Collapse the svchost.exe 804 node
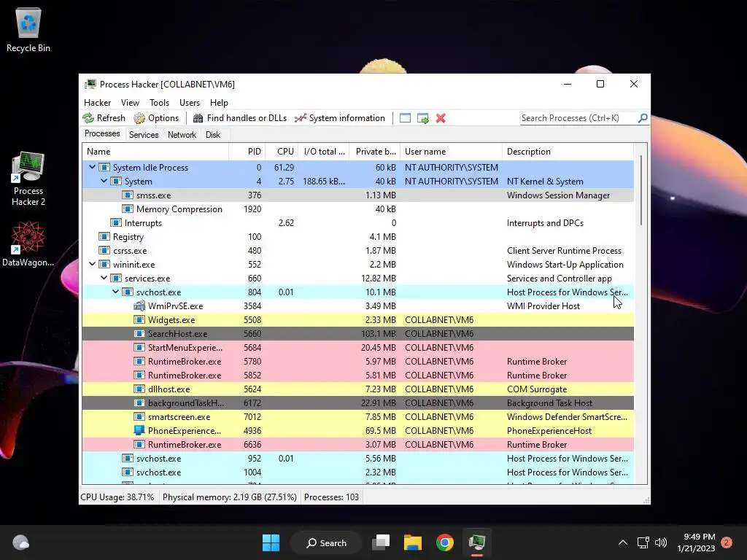This screenshot has width=747, height=560. click(116, 292)
